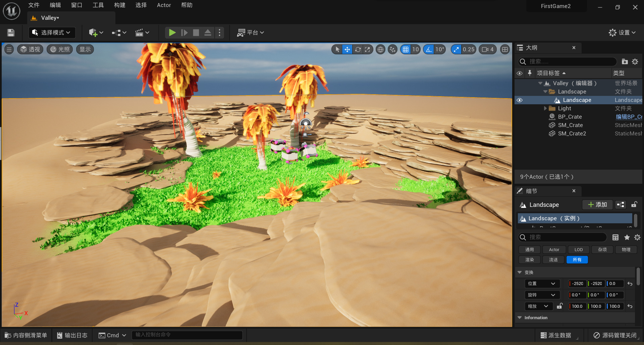
Task: Toggle scale snapping
Action: pos(456,50)
